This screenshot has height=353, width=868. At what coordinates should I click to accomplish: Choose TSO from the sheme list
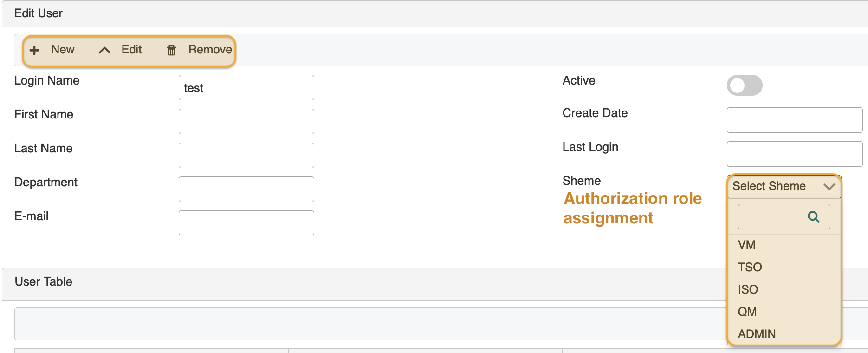pyautogui.click(x=750, y=267)
